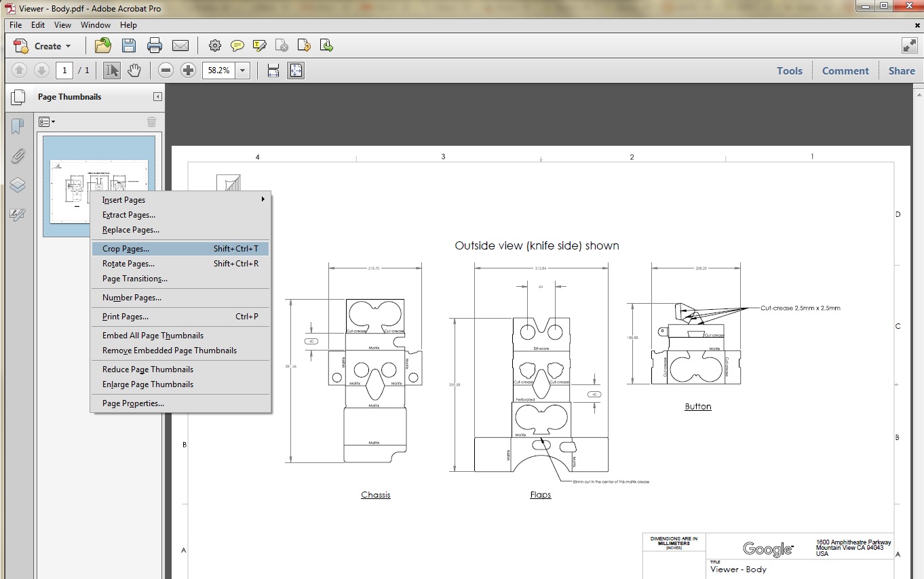Click the Acrobat PDF icon in title bar

pos(10,8)
